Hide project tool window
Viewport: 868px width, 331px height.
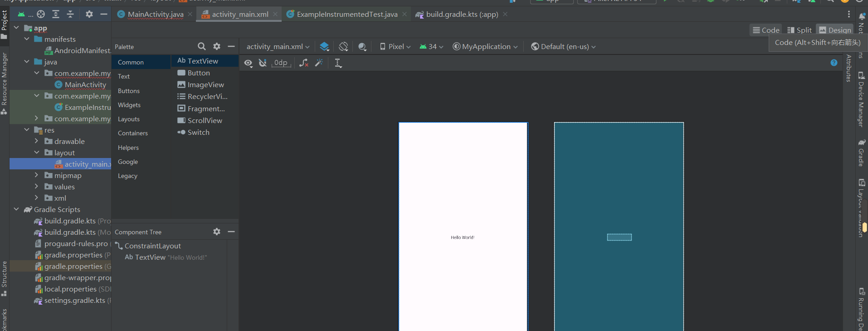pyautogui.click(x=104, y=14)
